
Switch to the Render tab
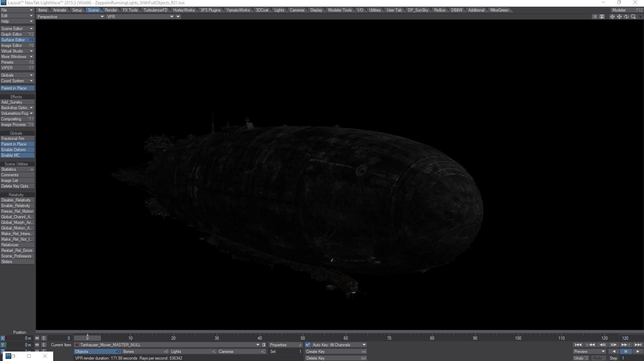pos(111,10)
